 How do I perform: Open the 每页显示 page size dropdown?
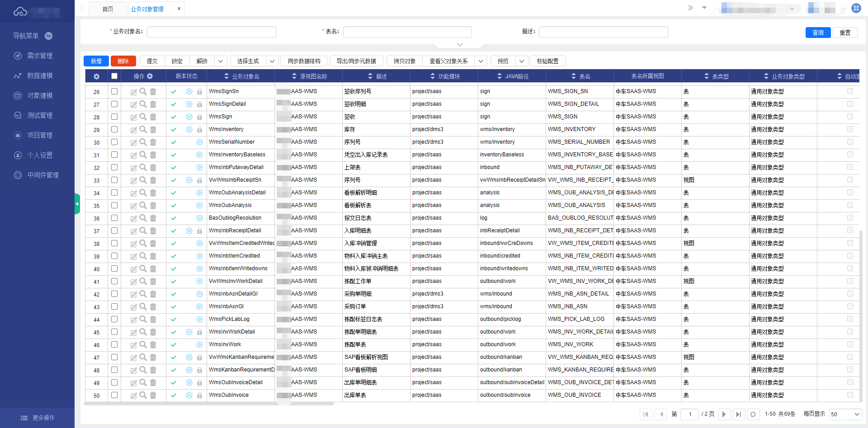pos(845,414)
